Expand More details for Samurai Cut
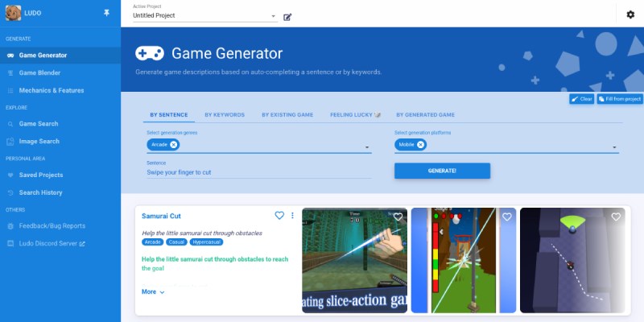The height and width of the screenshot is (322, 644). click(153, 292)
